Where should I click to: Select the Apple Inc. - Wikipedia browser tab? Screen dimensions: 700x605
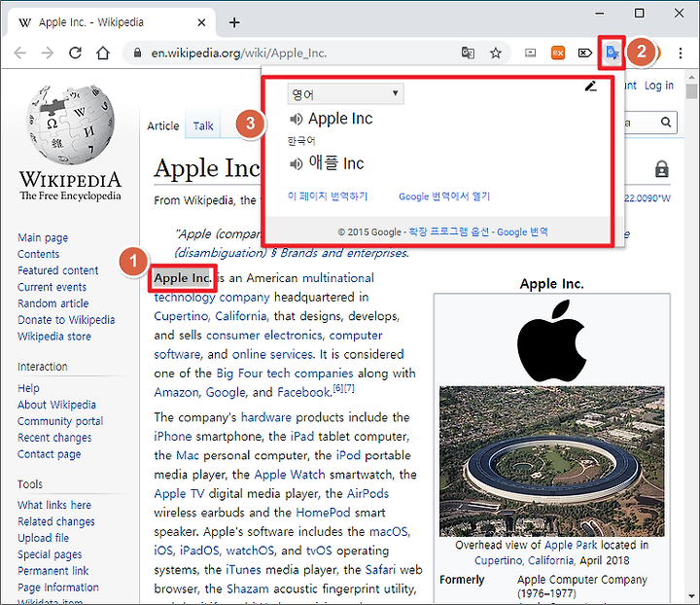[112, 22]
